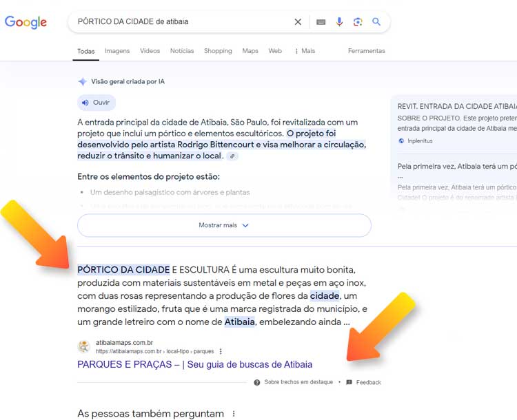This screenshot has width=517, height=420.
Task: Open the Shopping tab
Action: [x=218, y=51]
